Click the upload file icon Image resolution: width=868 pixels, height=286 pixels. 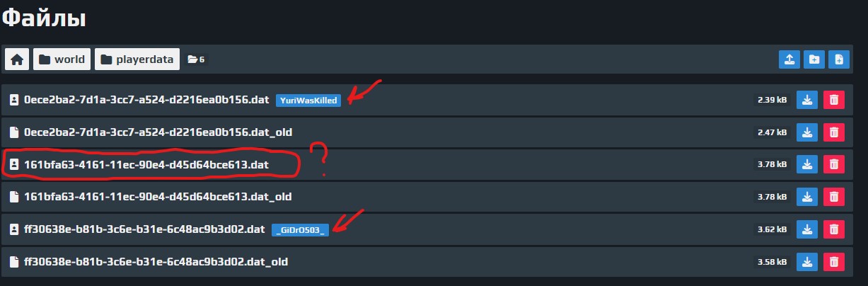789,60
